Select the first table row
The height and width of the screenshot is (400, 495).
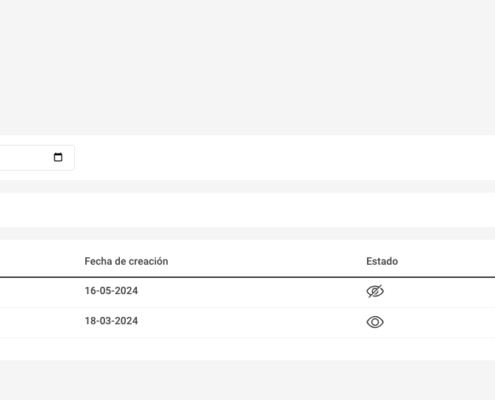click(247, 292)
